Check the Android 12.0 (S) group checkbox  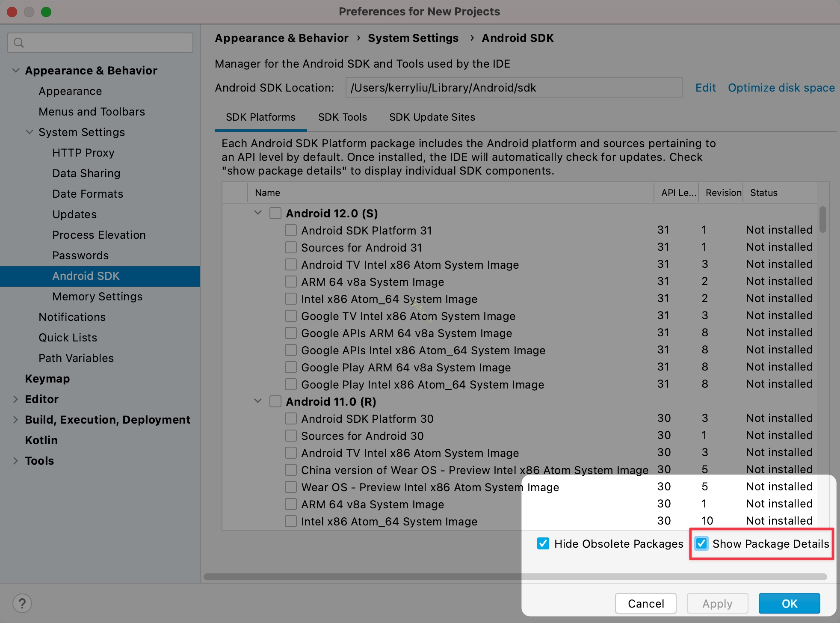275,213
